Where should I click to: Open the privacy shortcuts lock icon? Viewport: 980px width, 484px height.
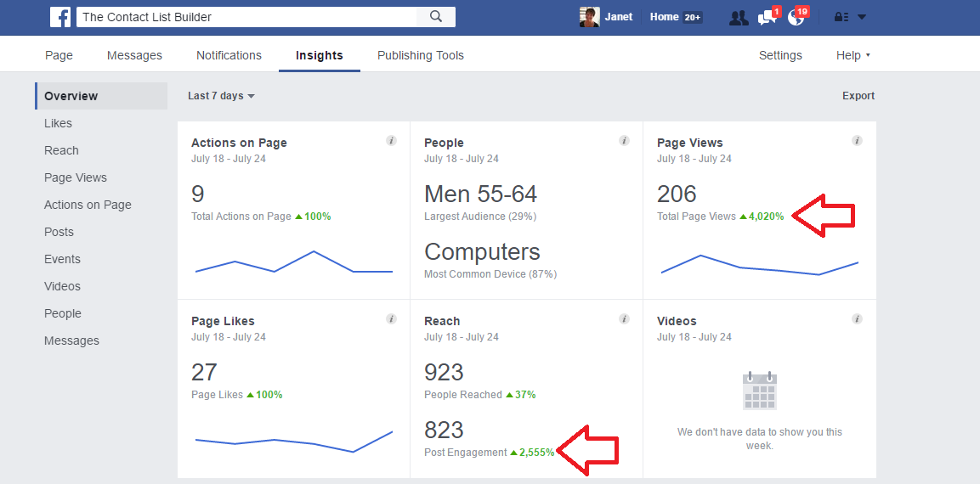coord(841,17)
